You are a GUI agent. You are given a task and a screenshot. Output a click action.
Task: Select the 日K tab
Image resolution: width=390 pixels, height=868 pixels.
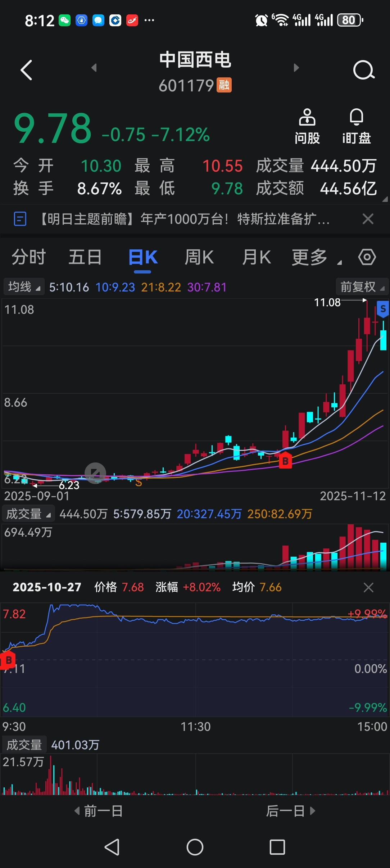tap(143, 258)
